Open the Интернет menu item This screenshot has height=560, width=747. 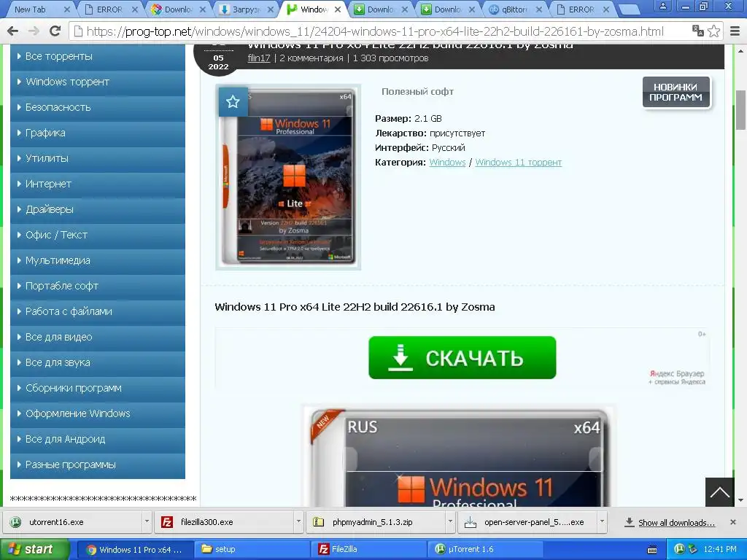click(x=98, y=184)
